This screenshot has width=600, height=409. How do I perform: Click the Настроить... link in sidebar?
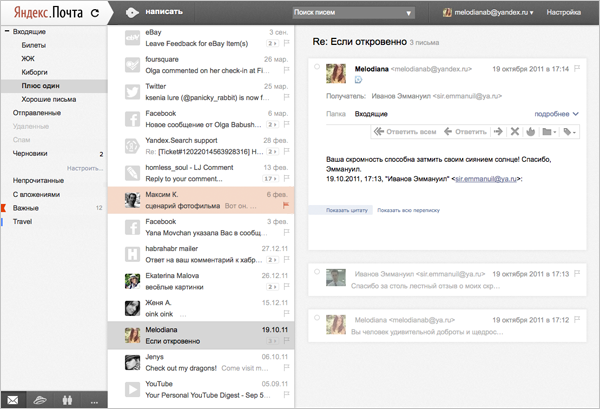[85, 168]
